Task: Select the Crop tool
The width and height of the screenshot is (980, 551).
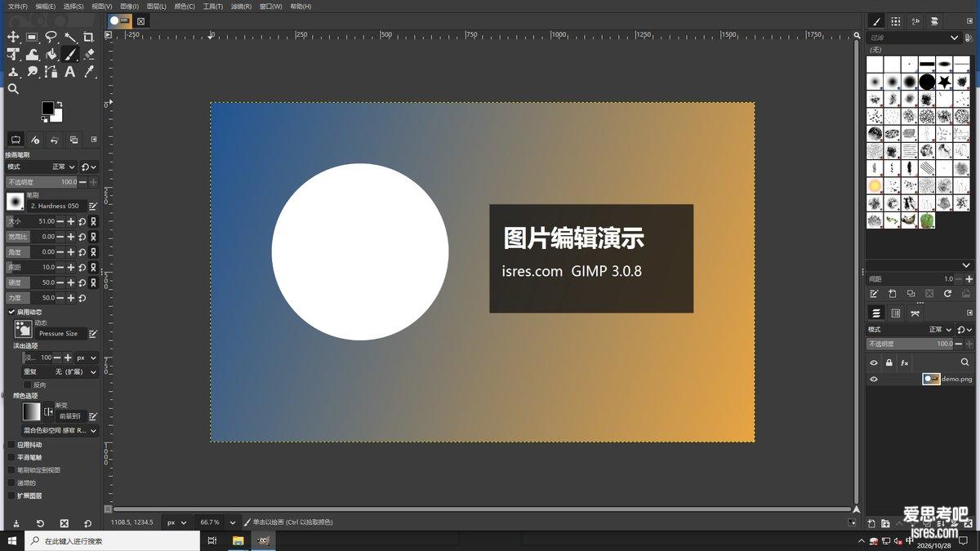Action: point(89,37)
